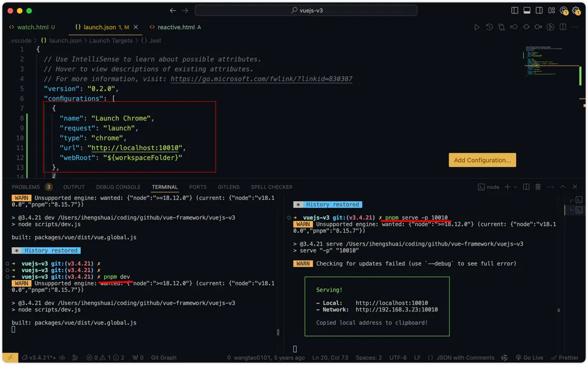This screenshot has width=588, height=365.
Task: Open the previous revision icon
Action: (x=514, y=27)
